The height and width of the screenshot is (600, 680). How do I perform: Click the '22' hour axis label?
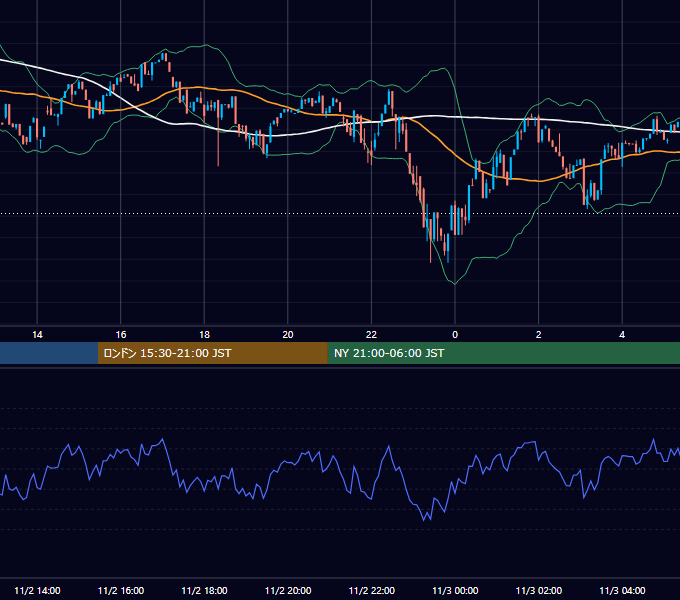[x=371, y=335]
